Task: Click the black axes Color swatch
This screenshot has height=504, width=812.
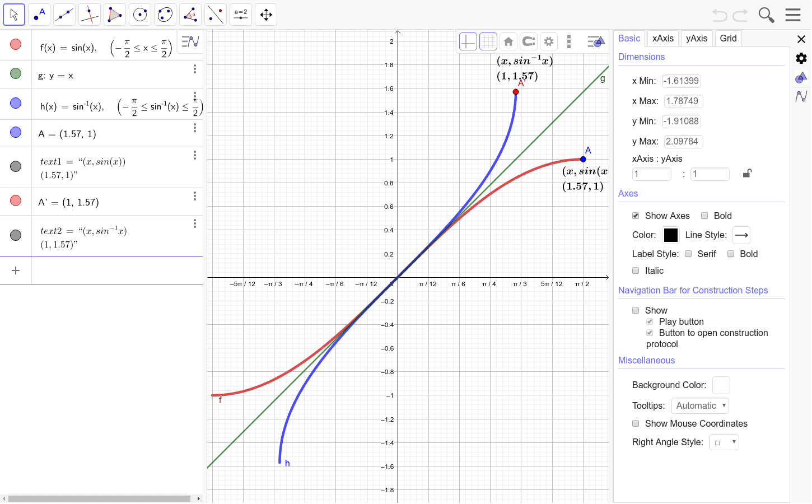Action: pos(670,235)
